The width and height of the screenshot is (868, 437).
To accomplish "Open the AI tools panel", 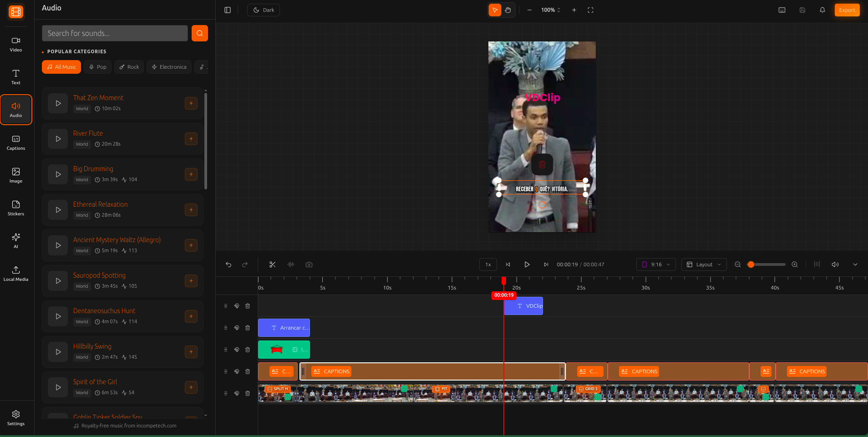I will point(16,241).
